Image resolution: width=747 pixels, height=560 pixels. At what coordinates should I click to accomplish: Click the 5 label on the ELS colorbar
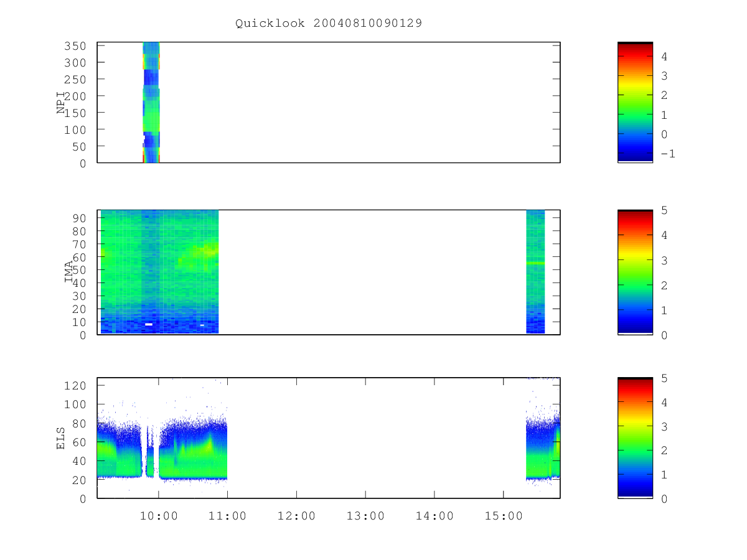click(664, 378)
